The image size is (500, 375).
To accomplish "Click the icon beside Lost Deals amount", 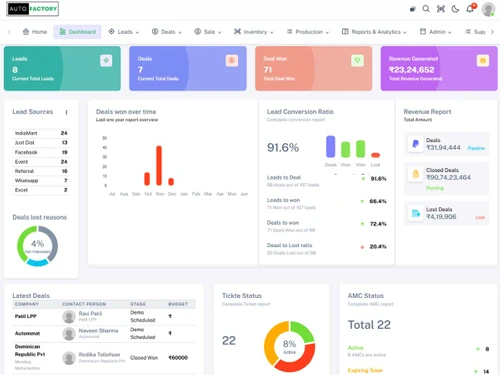I will click(415, 213).
